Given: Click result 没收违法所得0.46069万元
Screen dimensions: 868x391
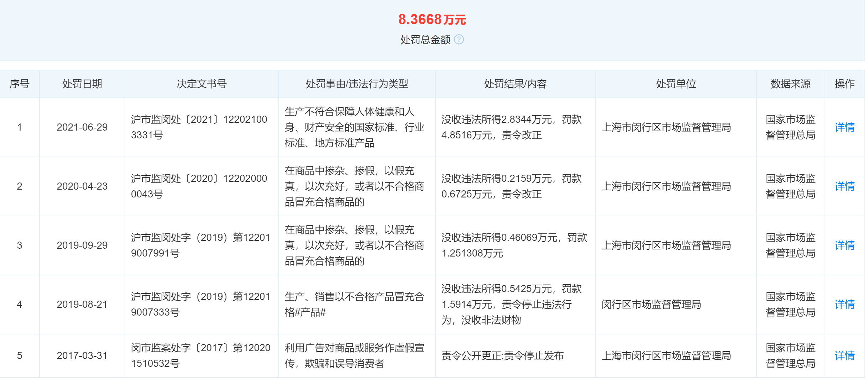Looking at the screenshot, I should [514, 245].
